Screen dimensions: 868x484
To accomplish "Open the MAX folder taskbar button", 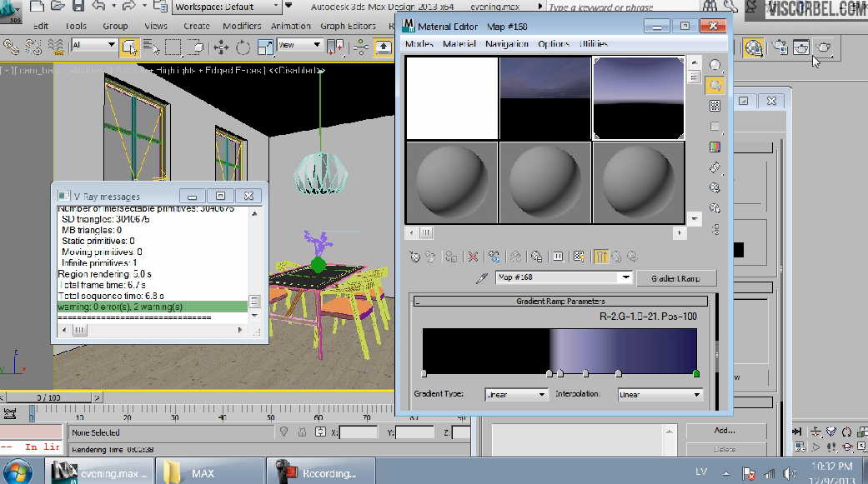I will point(208,473).
